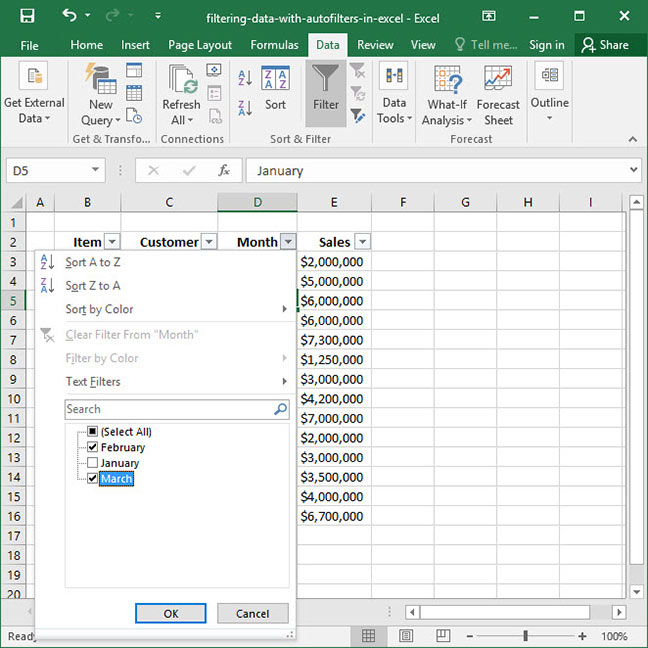Open Ribbon Display Options icon

coord(488,16)
